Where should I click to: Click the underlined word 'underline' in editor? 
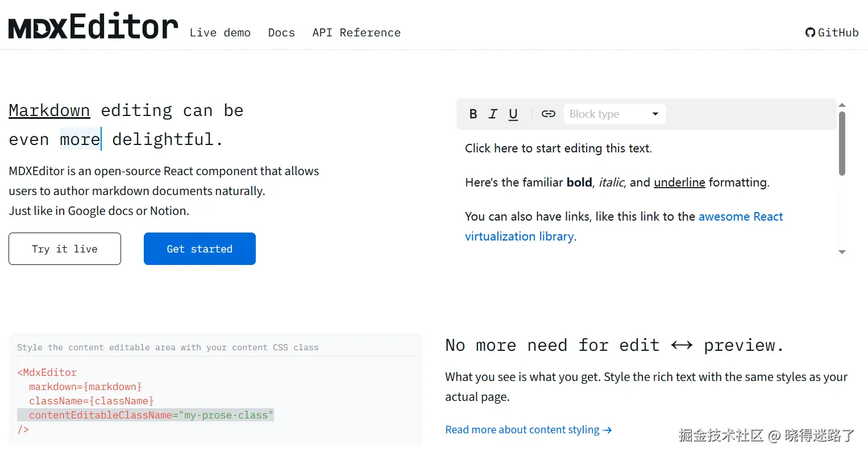679,183
